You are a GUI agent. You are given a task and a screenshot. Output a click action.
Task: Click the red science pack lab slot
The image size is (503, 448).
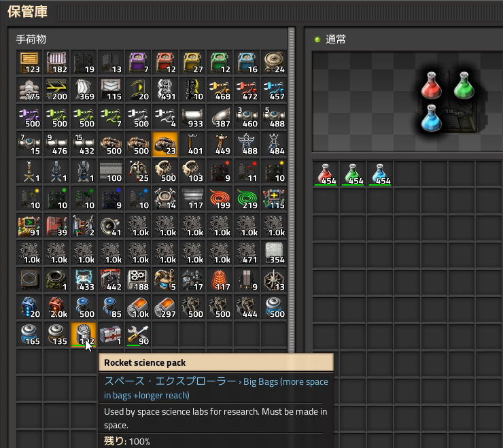[326, 174]
